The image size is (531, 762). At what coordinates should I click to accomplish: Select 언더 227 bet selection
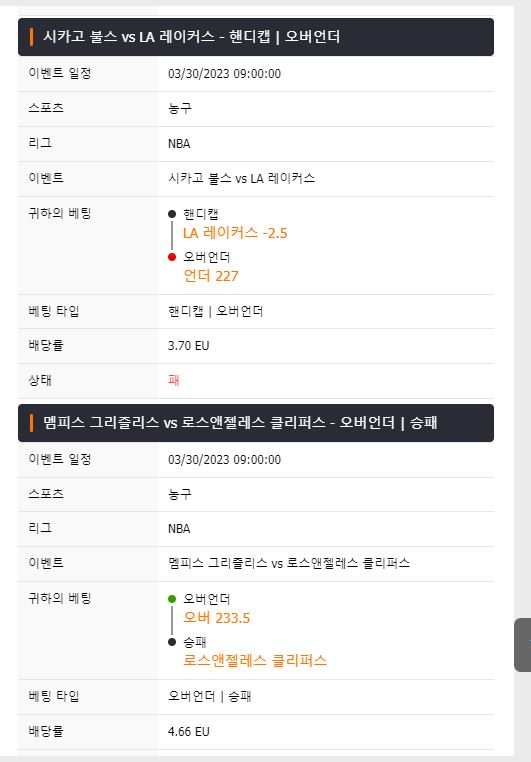point(211,276)
